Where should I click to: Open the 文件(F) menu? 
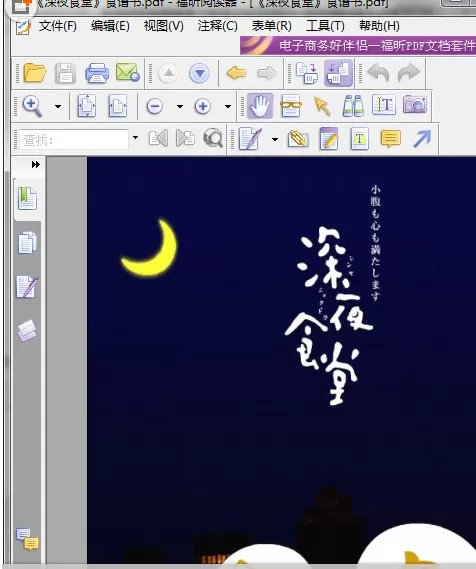click(58, 26)
